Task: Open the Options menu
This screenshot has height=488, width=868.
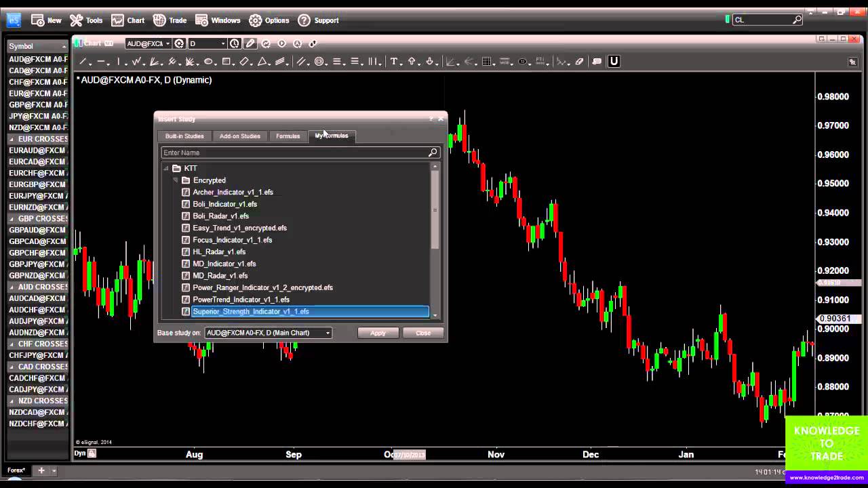Action: coord(269,20)
